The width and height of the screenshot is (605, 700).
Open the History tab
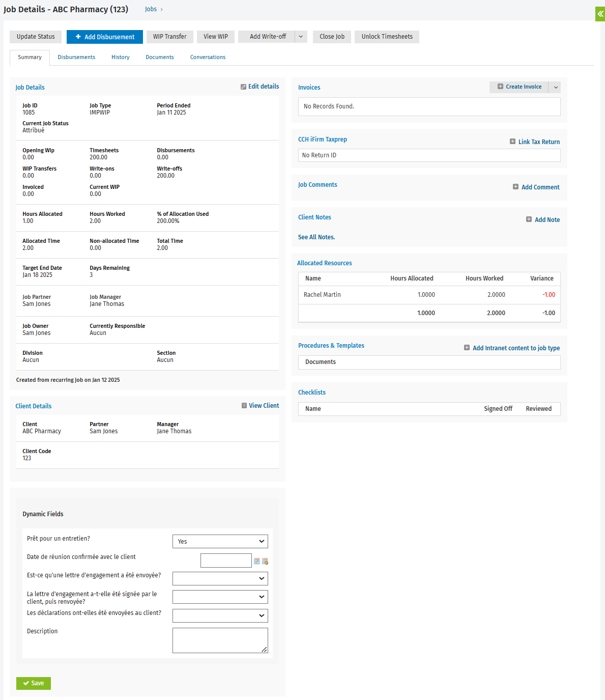coord(121,58)
